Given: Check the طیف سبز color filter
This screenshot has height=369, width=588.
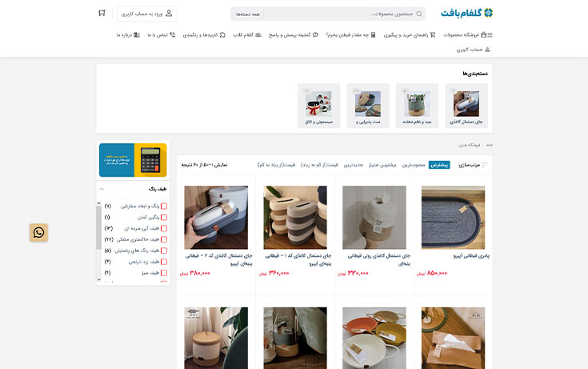Looking at the screenshot, I should [164, 273].
